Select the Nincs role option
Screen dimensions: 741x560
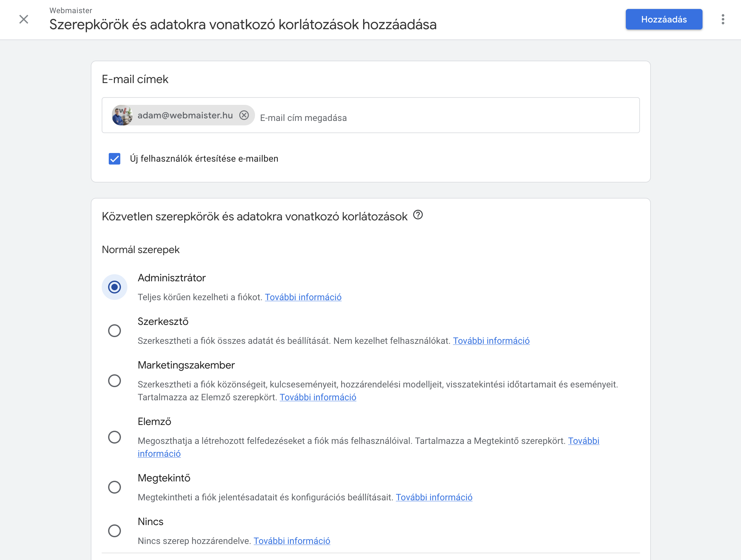(x=115, y=531)
